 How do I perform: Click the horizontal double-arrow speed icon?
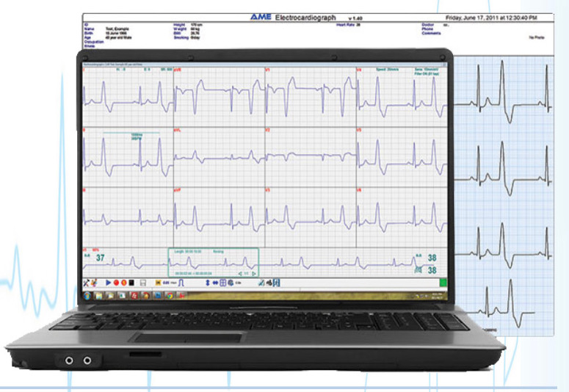[x=215, y=283]
